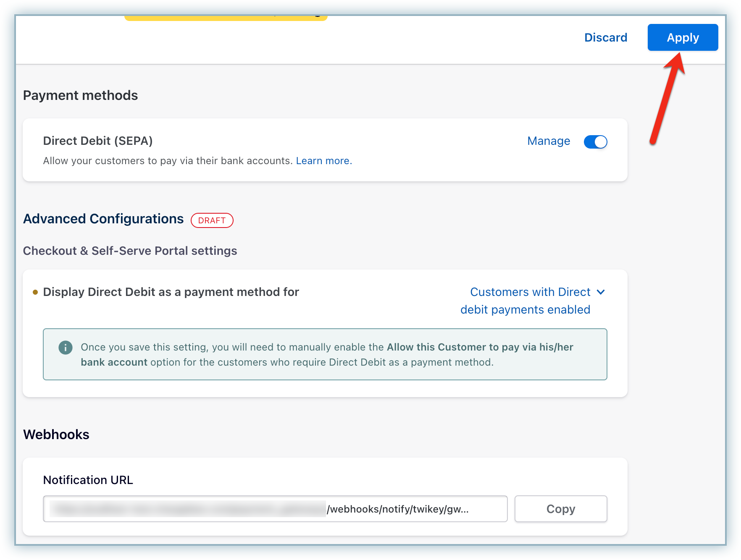741x560 pixels.
Task: Click the Checkout & Self-Serve Portal settings subheading
Action: coord(130,251)
